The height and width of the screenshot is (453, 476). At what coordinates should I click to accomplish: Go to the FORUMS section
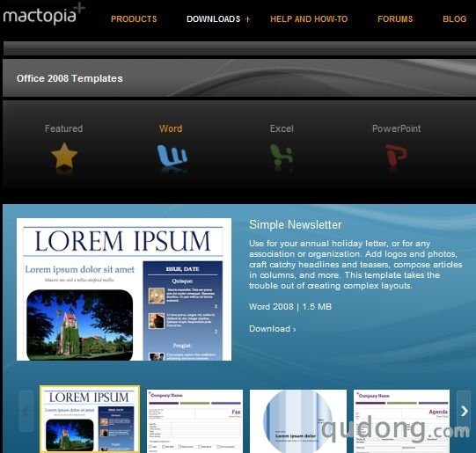click(395, 19)
